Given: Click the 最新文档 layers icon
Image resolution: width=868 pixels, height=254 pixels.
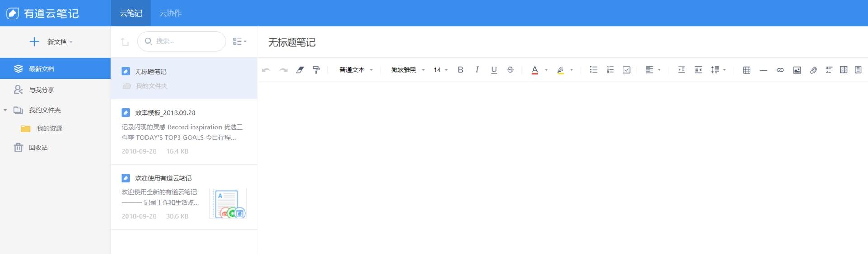Looking at the screenshot, I should coord(18,69).
